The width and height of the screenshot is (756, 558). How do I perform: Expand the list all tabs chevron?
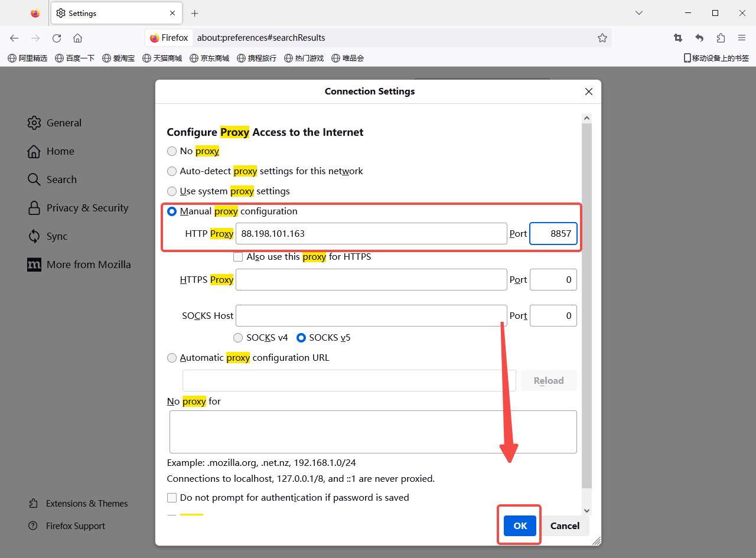[638, 13]
